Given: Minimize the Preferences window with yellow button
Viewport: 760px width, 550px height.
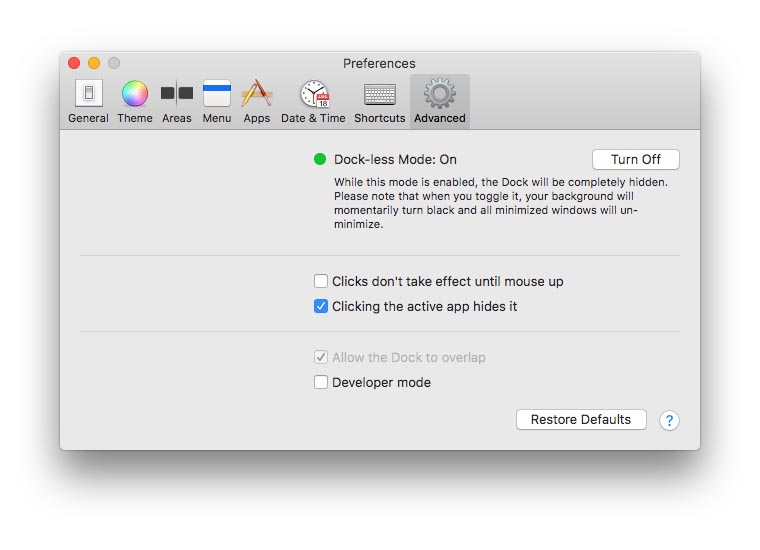Looking at the screenshot, I should 94,63.
